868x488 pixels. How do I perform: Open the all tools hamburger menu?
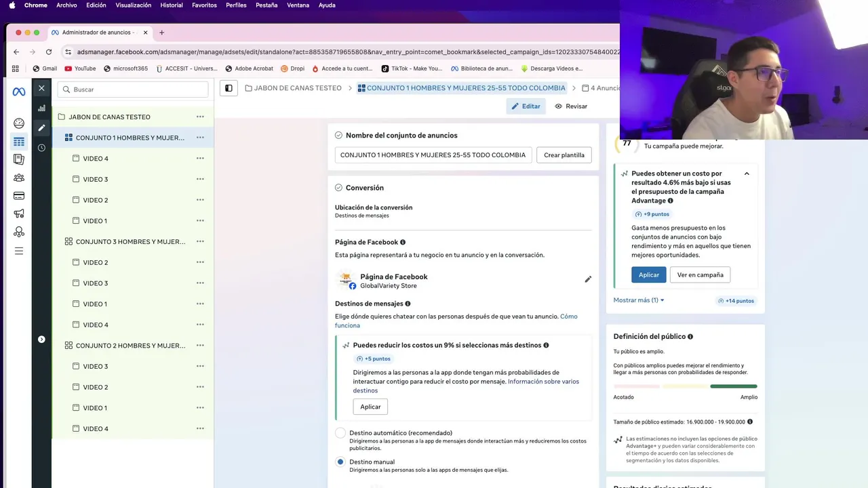pyautogui.click(x=19, y=251)
